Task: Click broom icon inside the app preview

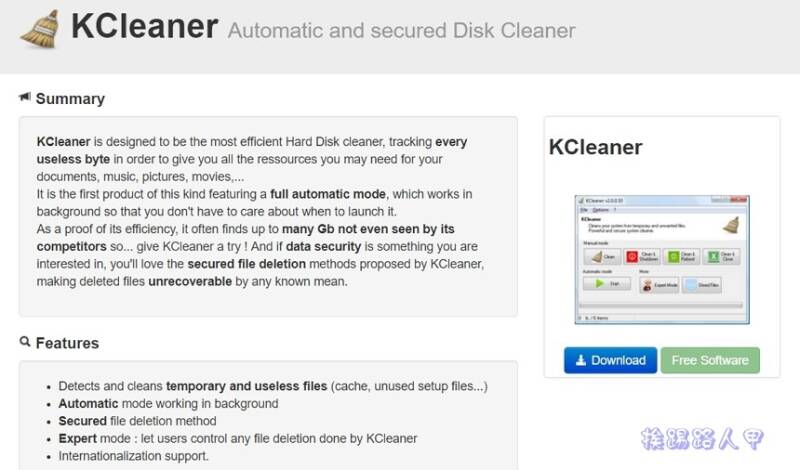Action: (x=731, y=225)
